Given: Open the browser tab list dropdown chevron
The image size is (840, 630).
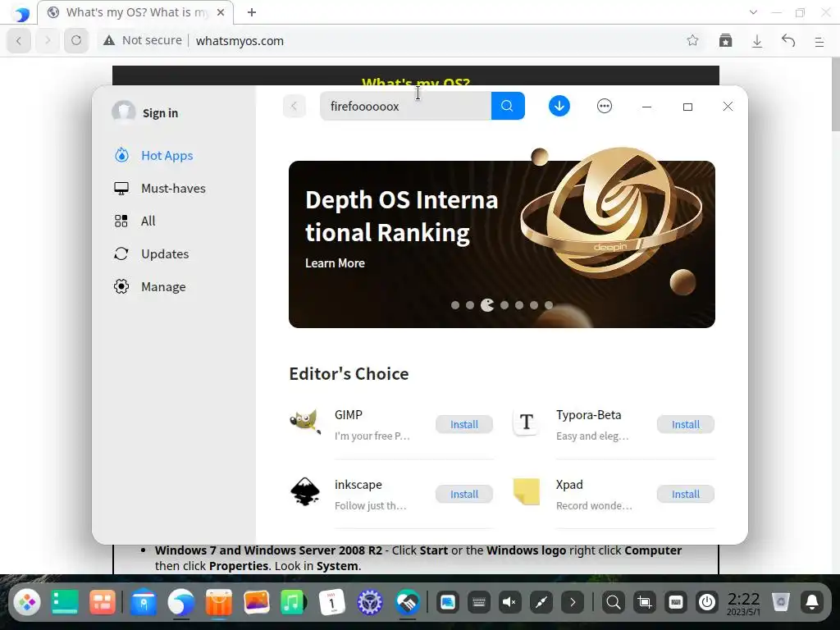Looking at the screenshot, I should pos(753,12).
